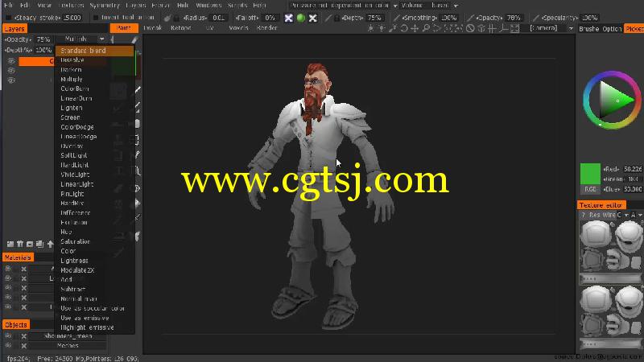This screenshot has width=644, height=362.
Task: Open the Options panel tab
Action: pyautogui.click(x=612, y=29)
